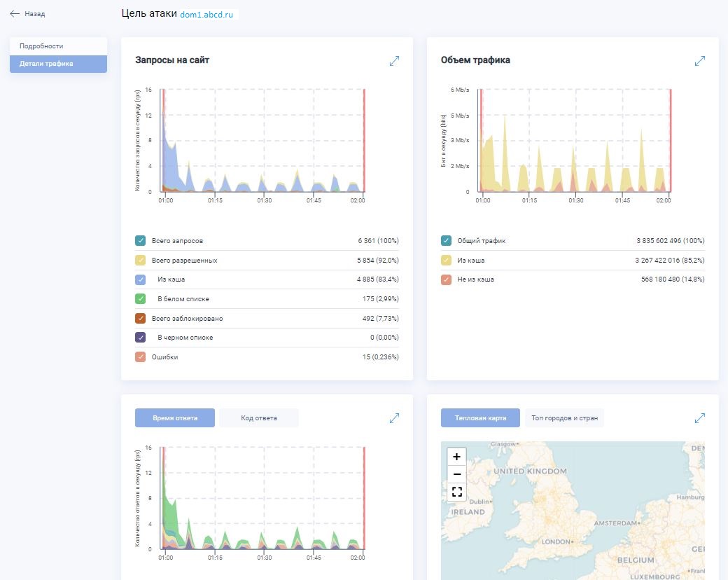Viewport: 728px width, 580px height.
Task: Expand the Запросы на сайт chart
Action: click(x=394, y=61)
